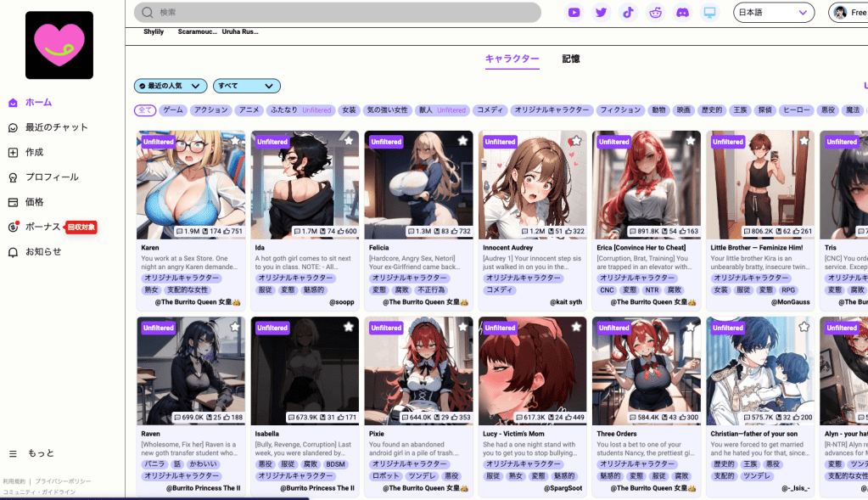This screenshot has height=500, width=868.
Task: Toggle the favorite star on Raven card
Action: (235, 327)
